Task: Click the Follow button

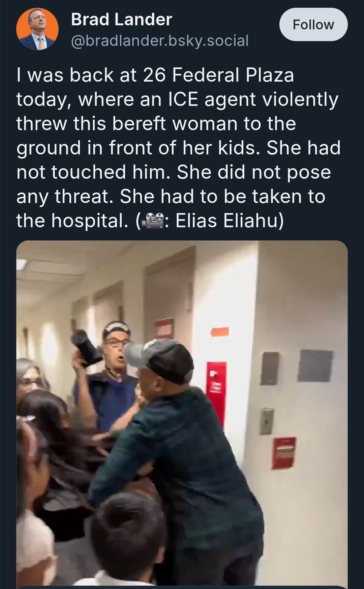Action: click(x=313, y=25)
